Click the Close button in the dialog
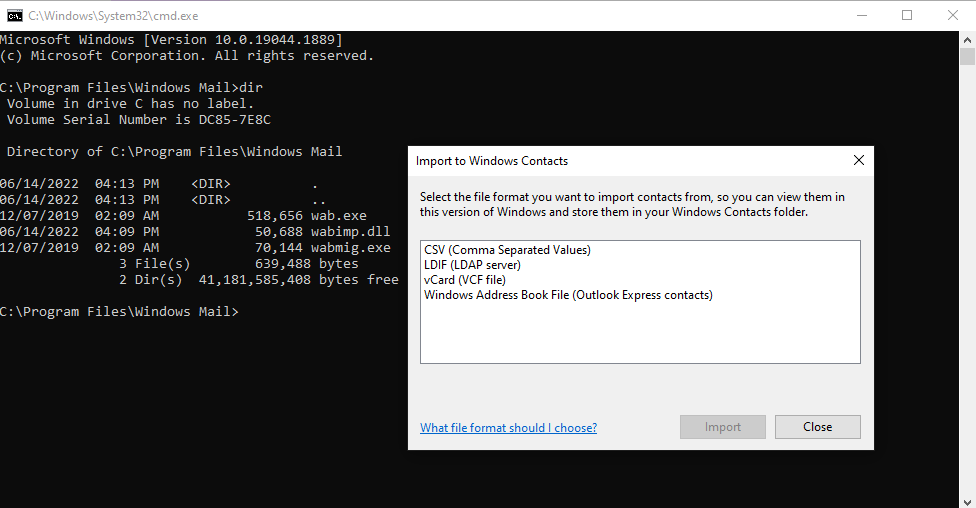This screenshot has width=976, height=508. pyautogui.click(x=817, y=427)
